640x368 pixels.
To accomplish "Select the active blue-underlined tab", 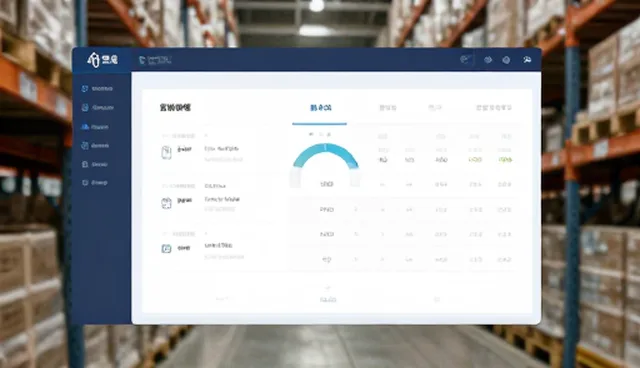I will [320, 108].
